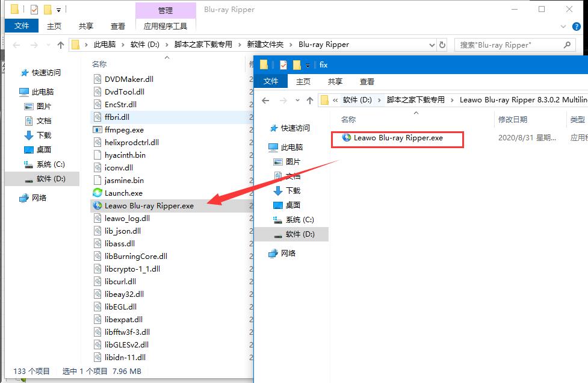Refresh the Blu-ray Ripper folder view
The width and height of the screenshot is (588, 383).
(442, 45)
